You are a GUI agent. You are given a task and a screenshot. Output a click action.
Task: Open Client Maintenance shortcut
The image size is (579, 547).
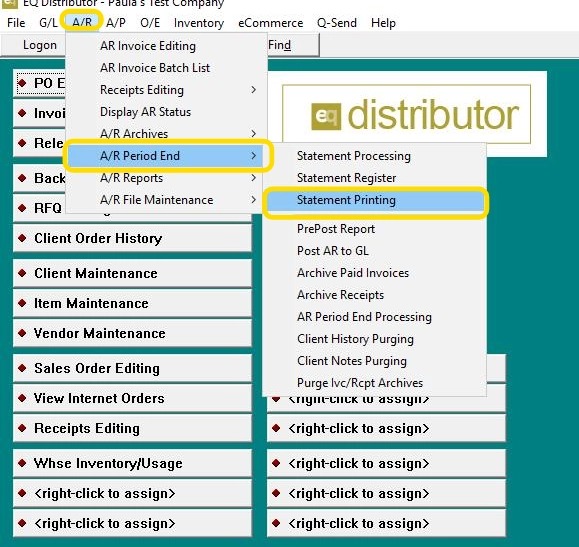[132, 273]
